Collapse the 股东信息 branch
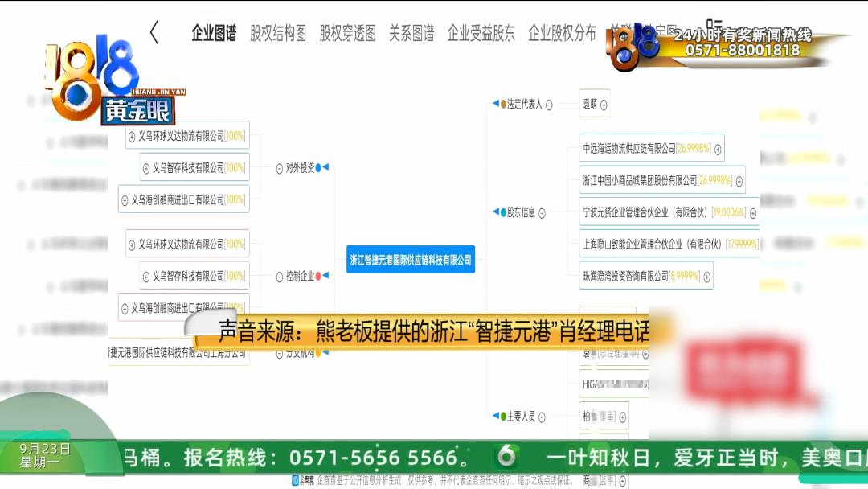The height and width of the screenshot is (489, 868). click(x=542, y=213)
